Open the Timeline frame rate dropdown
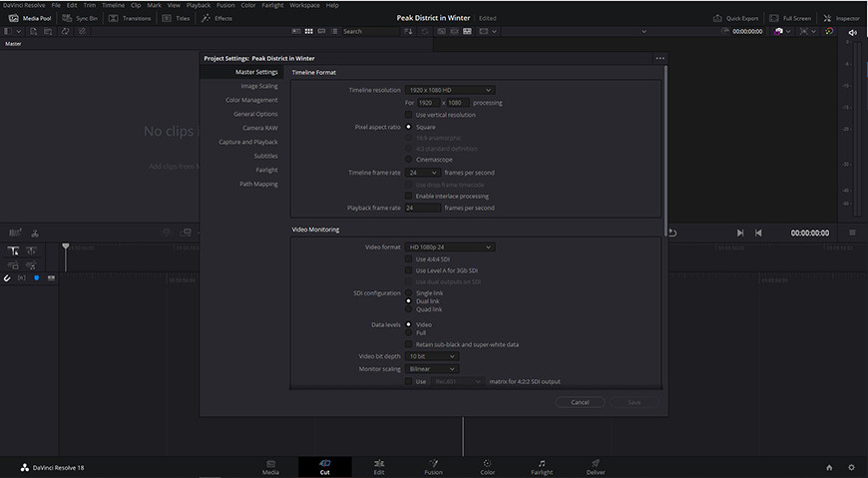The height and width of the screenshot is (478, 868). click(x=422, y=173)
